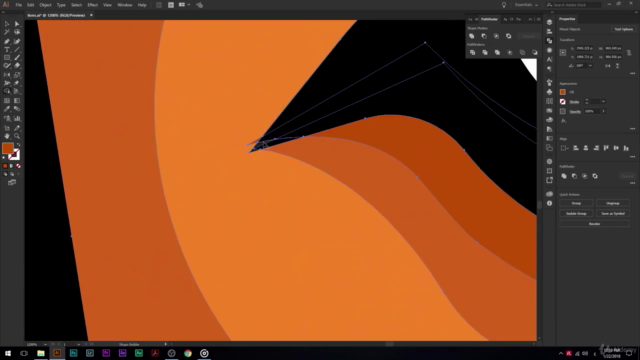
Task: Select the Selection tool arrow
Action: (x=7, y=24)
